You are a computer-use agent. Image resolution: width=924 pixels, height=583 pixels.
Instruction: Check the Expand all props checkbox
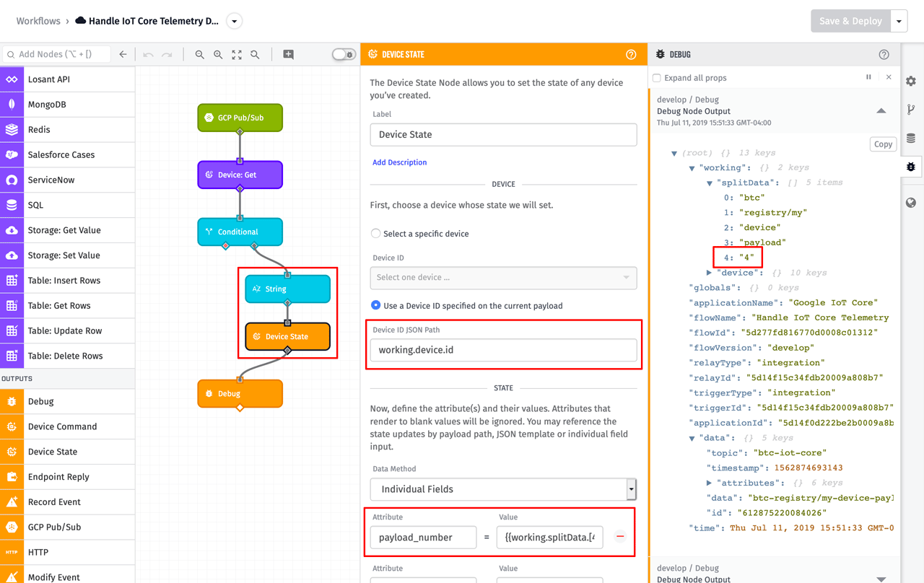656,78
